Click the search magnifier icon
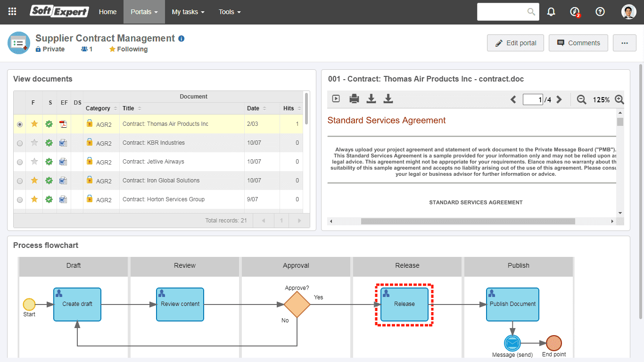644x362 pixels. [x=531, y=12]
